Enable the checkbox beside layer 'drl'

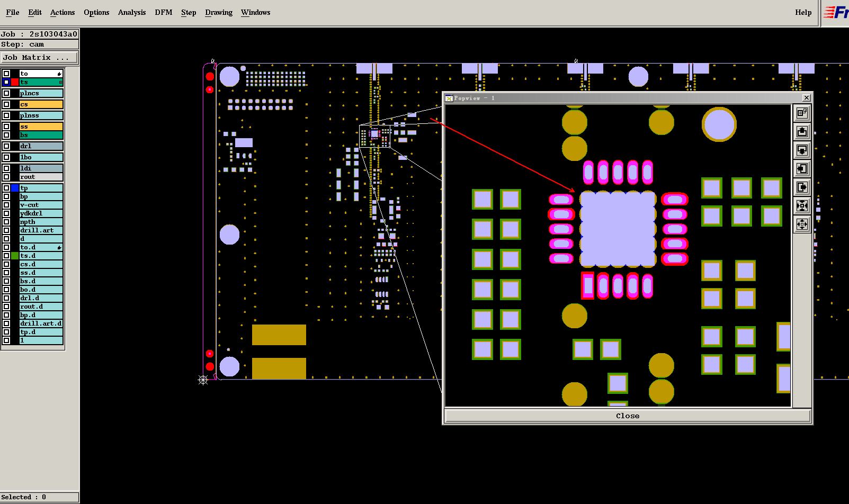pyautogui.click(x=6, y=146)
